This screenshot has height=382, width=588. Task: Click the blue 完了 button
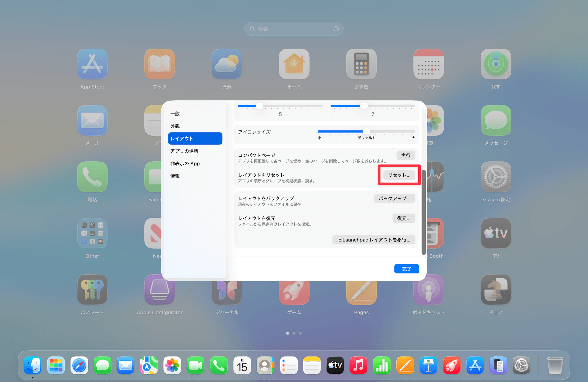pos(407,269)
